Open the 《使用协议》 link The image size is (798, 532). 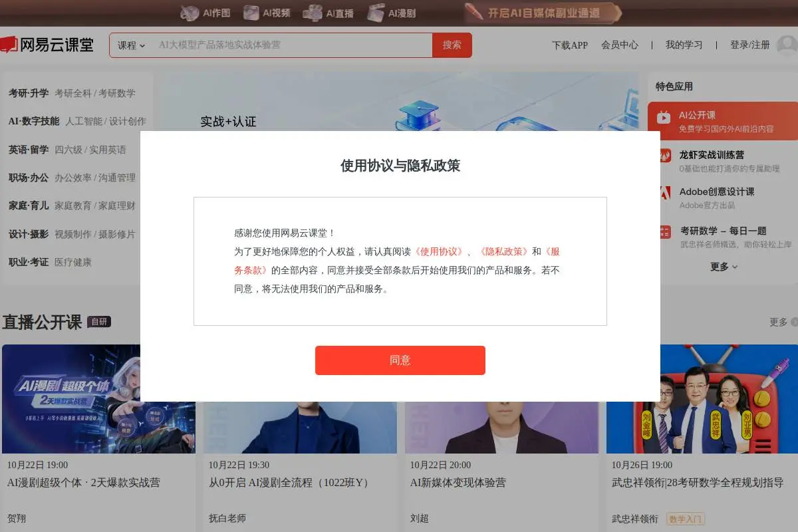click(x=439, y=251)
